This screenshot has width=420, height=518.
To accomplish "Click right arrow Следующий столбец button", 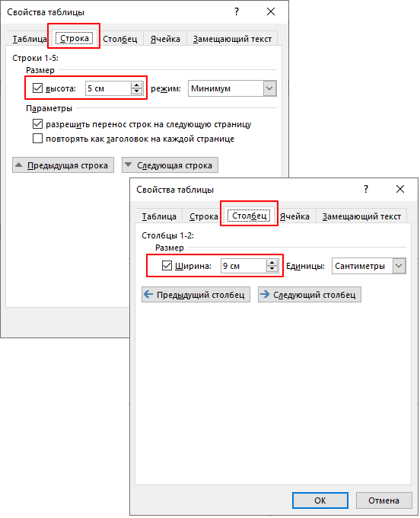I will pyautogui.click(x=310, y=294).
